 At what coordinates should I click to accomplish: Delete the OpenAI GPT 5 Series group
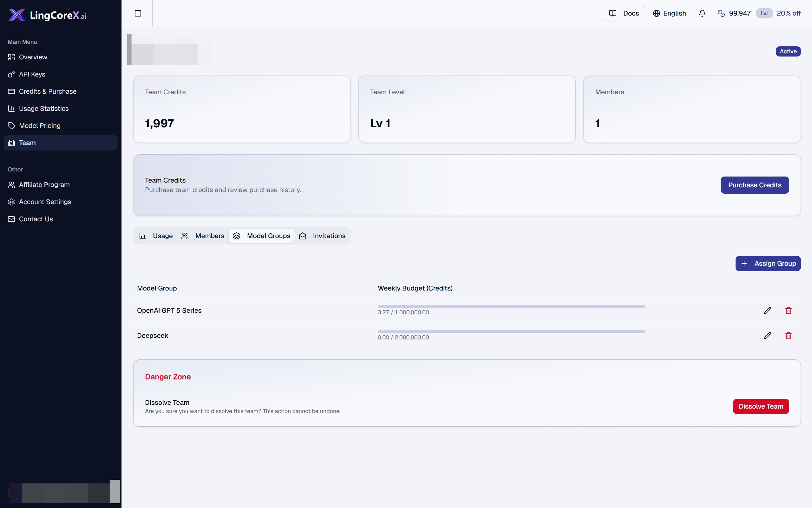(789, 311)
